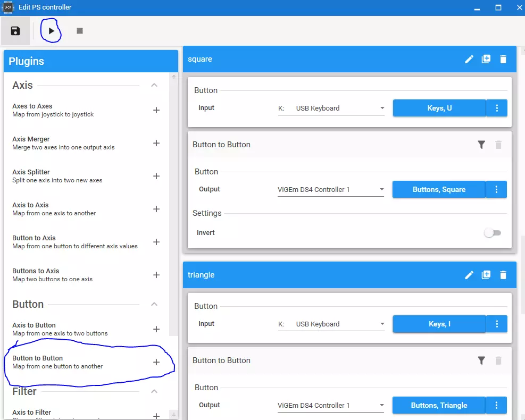Open more options beside Keys, U
Screen dimensions: 525x420
tap(497, 108)
